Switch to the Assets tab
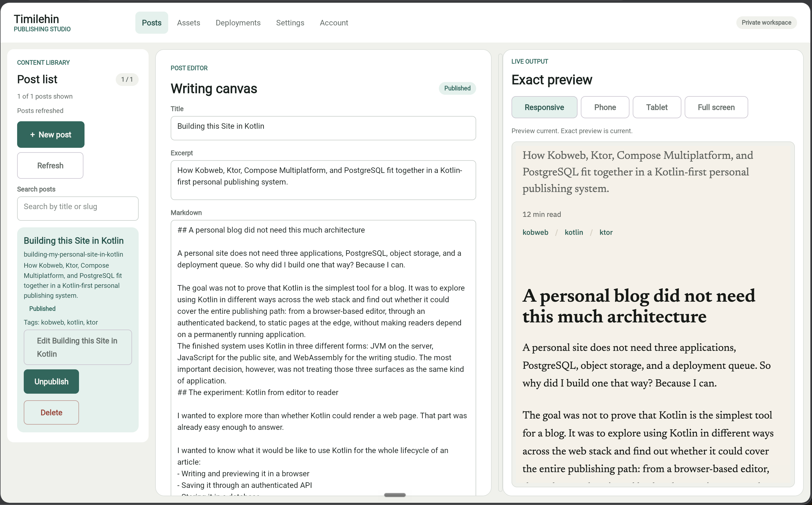This screenshot has height=505, width=812. point(189,23)
